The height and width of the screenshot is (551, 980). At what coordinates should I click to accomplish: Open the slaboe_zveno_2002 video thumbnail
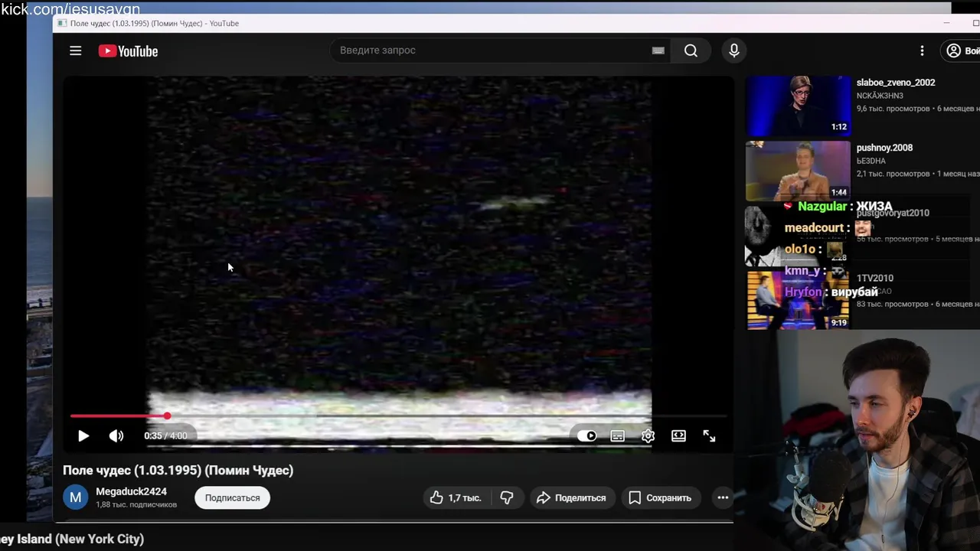798,106
